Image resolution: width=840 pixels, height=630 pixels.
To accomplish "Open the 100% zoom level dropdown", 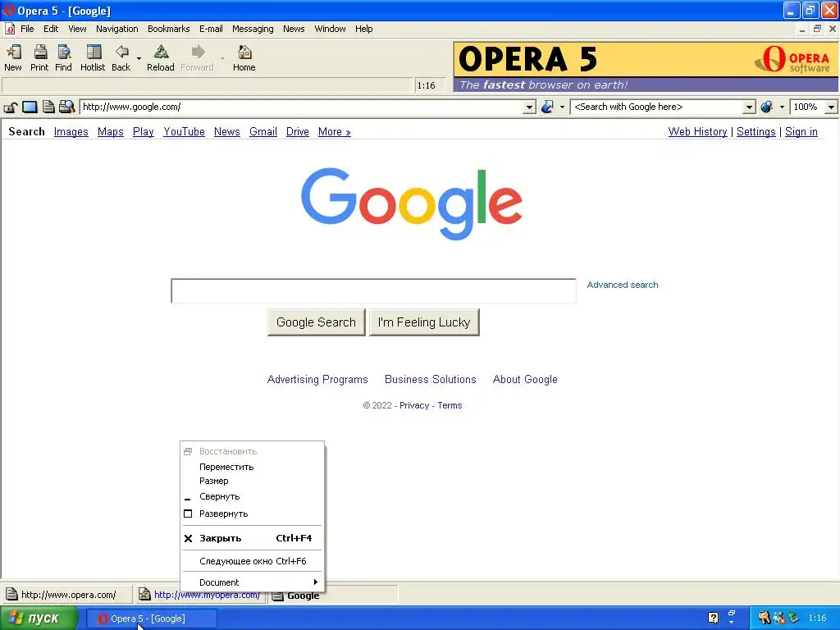I will click(x=831, y=107).
